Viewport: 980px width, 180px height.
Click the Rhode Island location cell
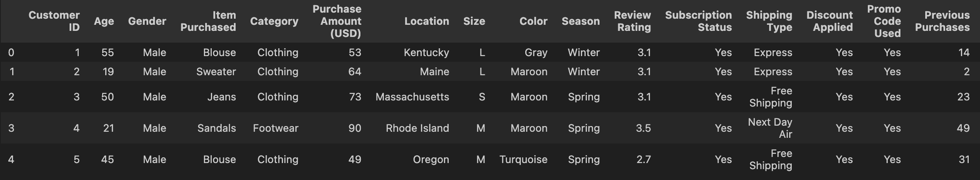coord(417,128)
